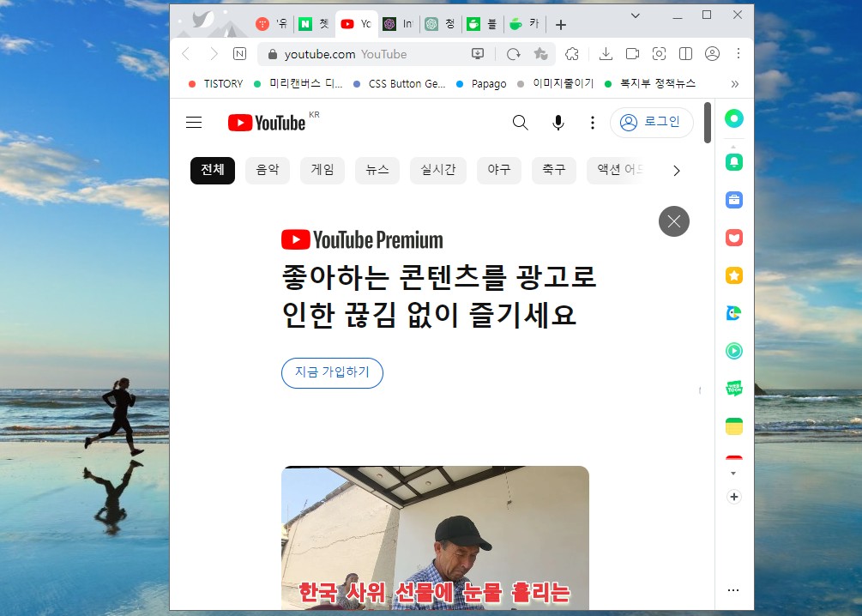Switch to the Naver blog tab 블

(x=481, y=24)
